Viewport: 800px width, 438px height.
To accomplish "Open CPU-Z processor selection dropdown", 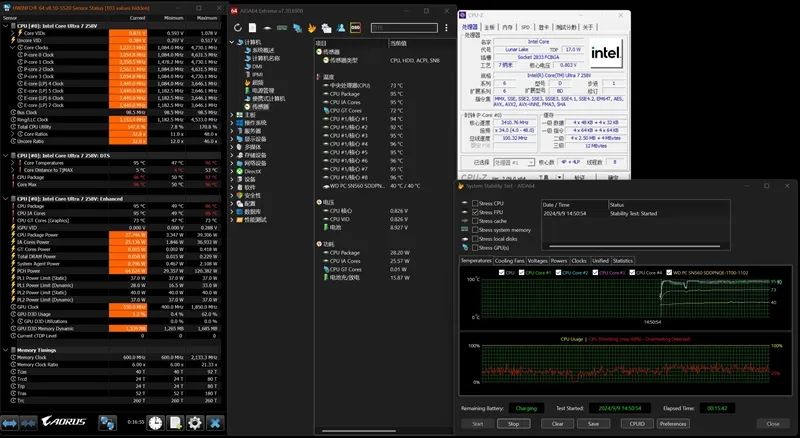I will (x=514, y=162).
